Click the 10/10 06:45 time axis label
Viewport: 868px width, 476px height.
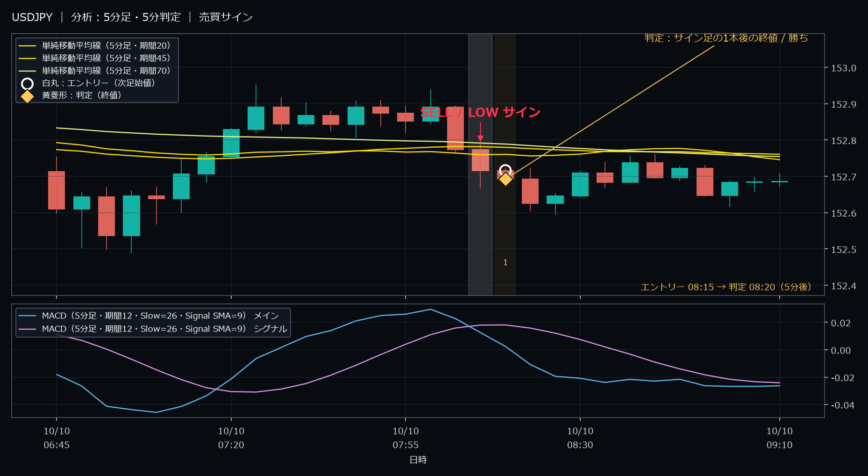coord(57,438)
